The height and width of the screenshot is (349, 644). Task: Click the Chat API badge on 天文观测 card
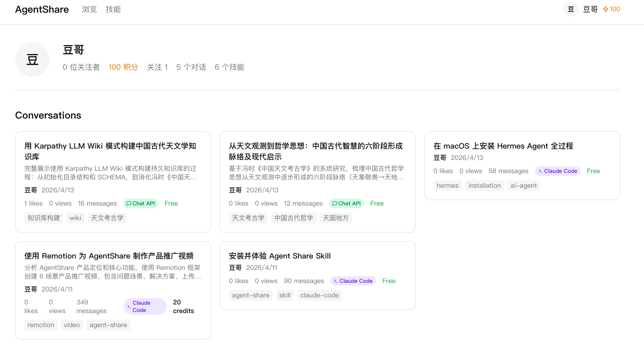346,203
